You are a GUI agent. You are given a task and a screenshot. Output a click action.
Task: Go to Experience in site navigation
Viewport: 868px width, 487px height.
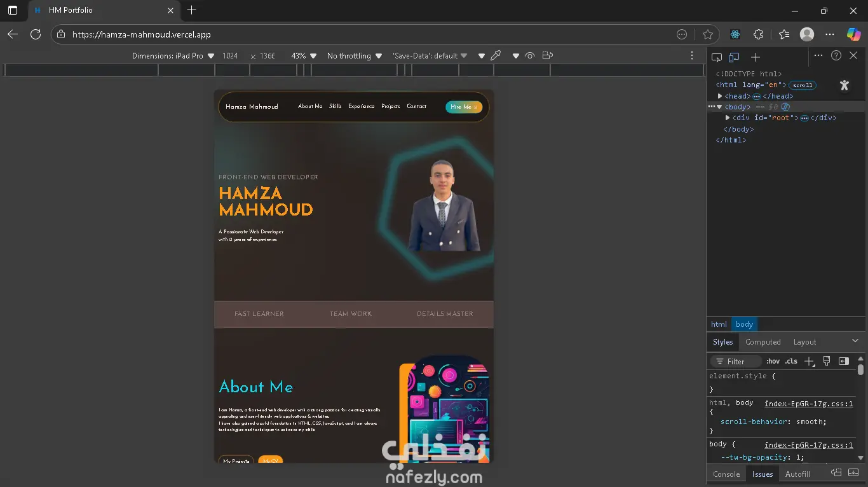[x=362, y=106]
